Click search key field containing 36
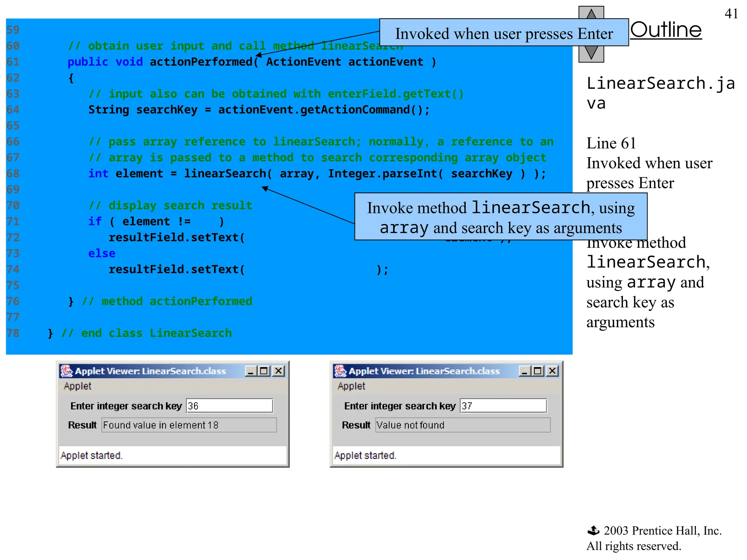This screenshot has height=560, width=747. tap(229, 406)
